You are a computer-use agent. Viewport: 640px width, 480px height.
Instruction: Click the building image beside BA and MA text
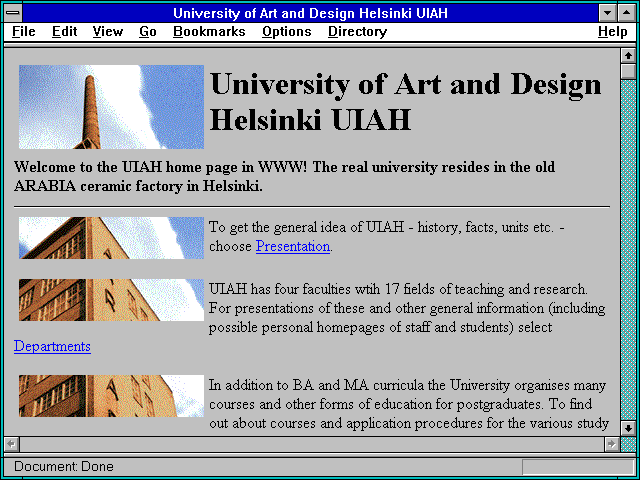tap(111, 396)
